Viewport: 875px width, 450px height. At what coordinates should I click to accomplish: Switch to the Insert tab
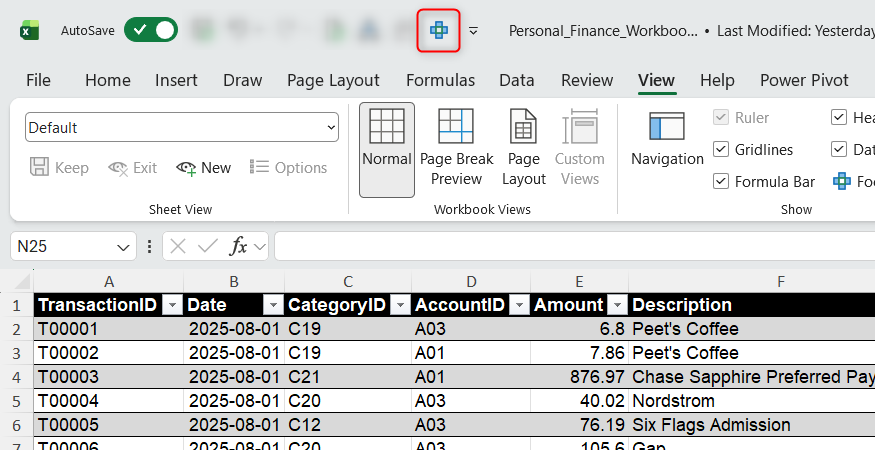pos(176,80)
